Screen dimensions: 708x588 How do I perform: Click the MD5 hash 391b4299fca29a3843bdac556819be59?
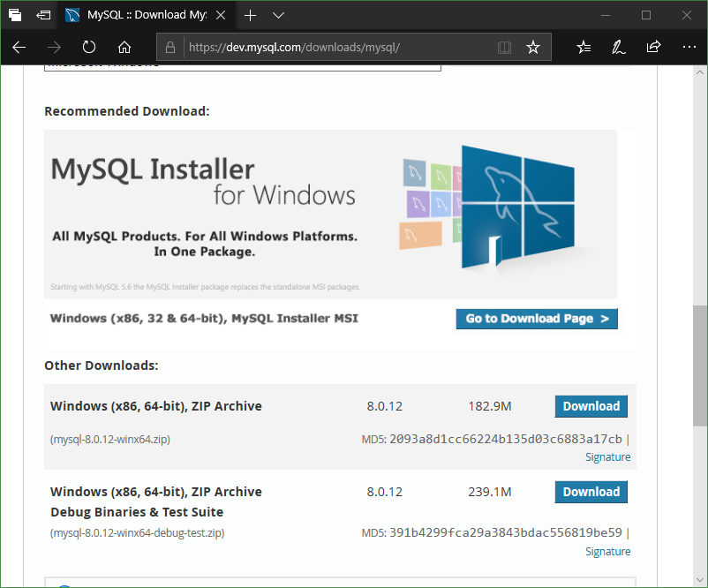506,533
